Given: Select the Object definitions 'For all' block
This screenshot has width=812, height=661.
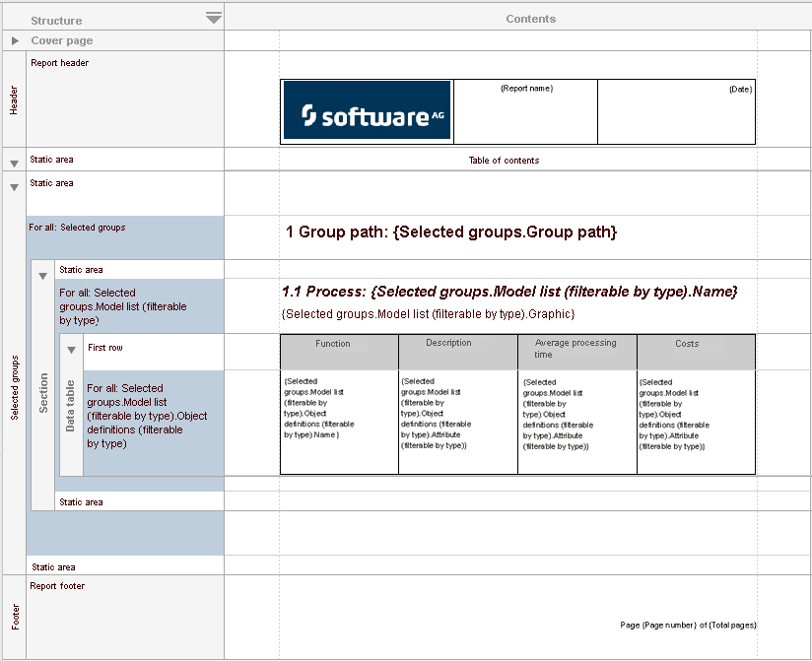Looking at the screenshot, I should tap(154, 423).
